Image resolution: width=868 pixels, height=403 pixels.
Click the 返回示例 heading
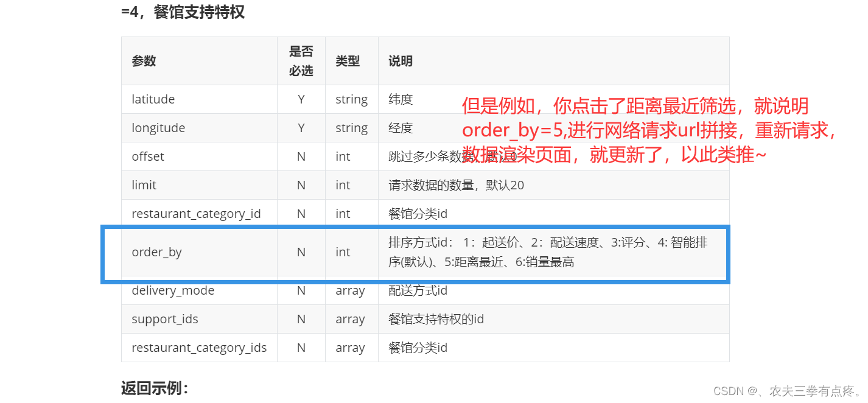click(155, 388)
